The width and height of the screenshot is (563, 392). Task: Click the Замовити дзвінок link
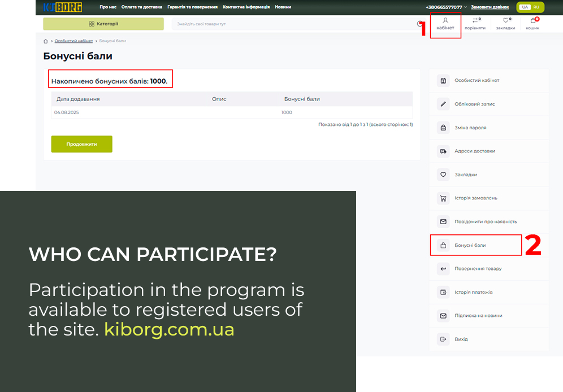point(490,7)
